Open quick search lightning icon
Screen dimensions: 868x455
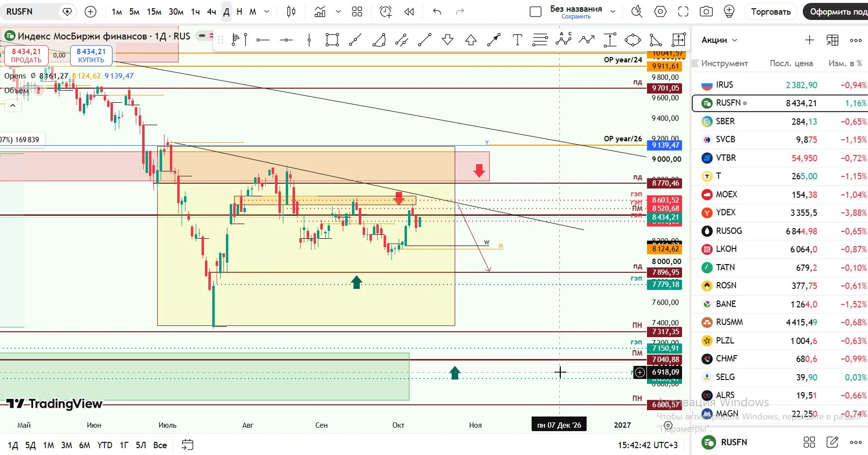pyautogui.click(x=637, y=12)
